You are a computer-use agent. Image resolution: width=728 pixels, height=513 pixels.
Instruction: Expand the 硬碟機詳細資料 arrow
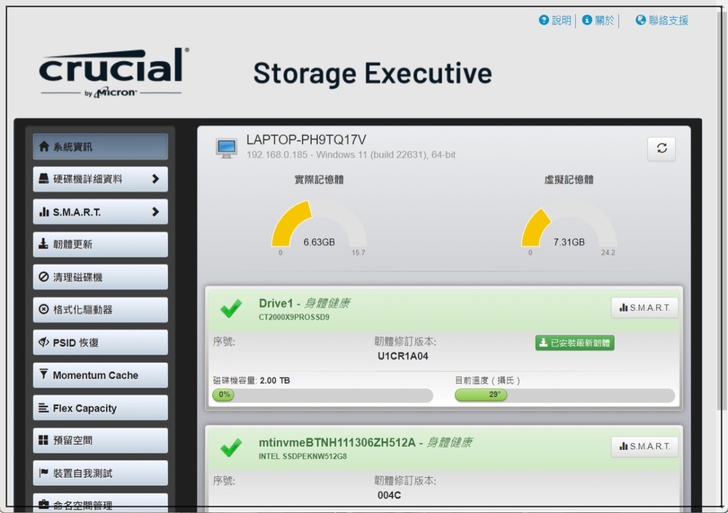(x=155, y=179)
